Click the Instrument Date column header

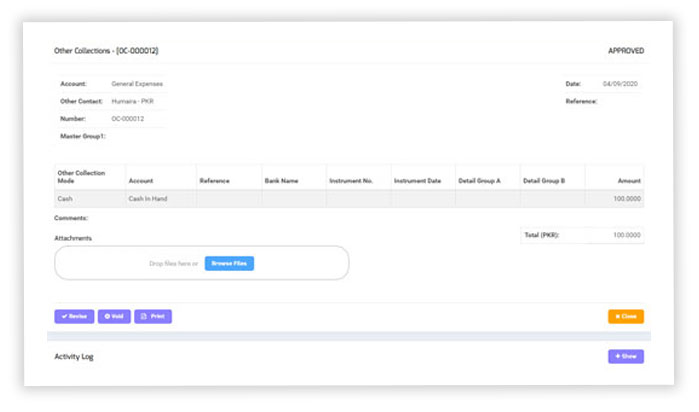(417, 181)
